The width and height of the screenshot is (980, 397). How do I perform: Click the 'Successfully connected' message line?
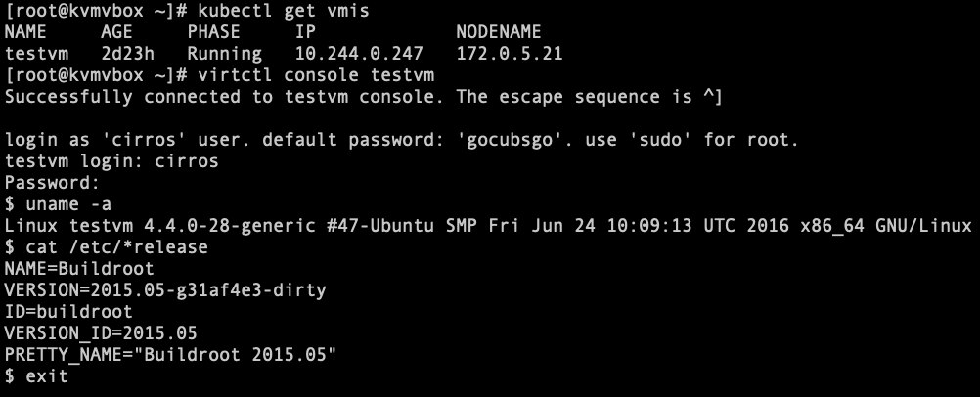pos(364,97)
